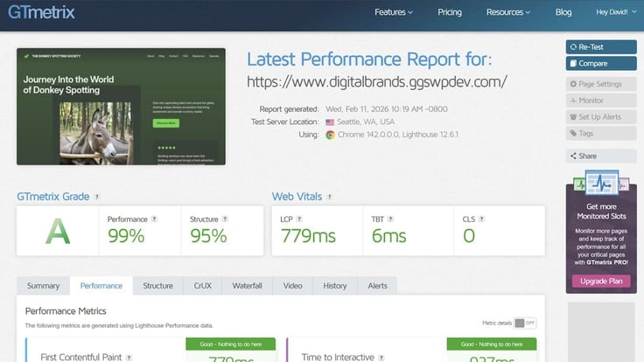
Task: Click the Re-Test button
Action: [x=601, y=47]
